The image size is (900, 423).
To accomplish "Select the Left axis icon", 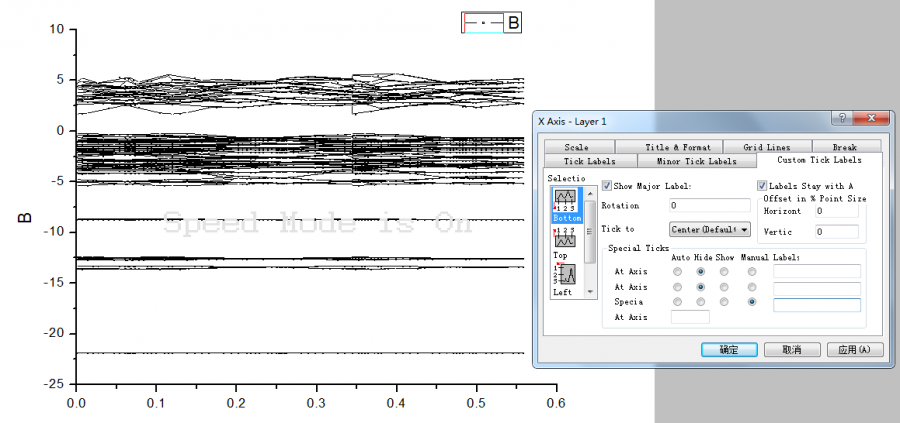I will (x=566, y=275).
